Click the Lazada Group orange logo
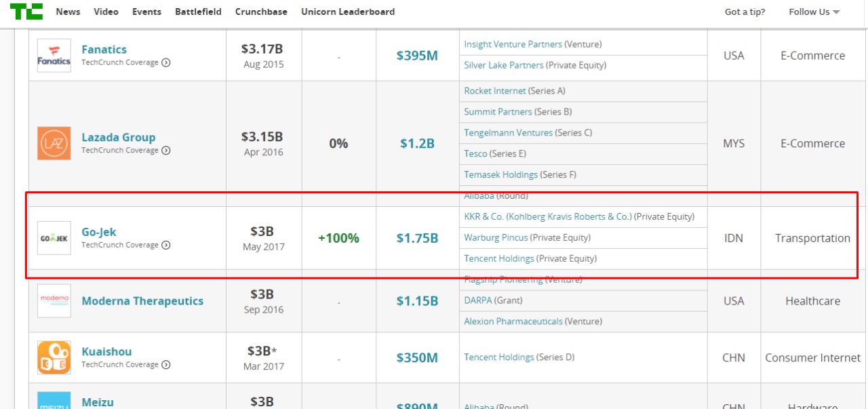 coord(54,143)
